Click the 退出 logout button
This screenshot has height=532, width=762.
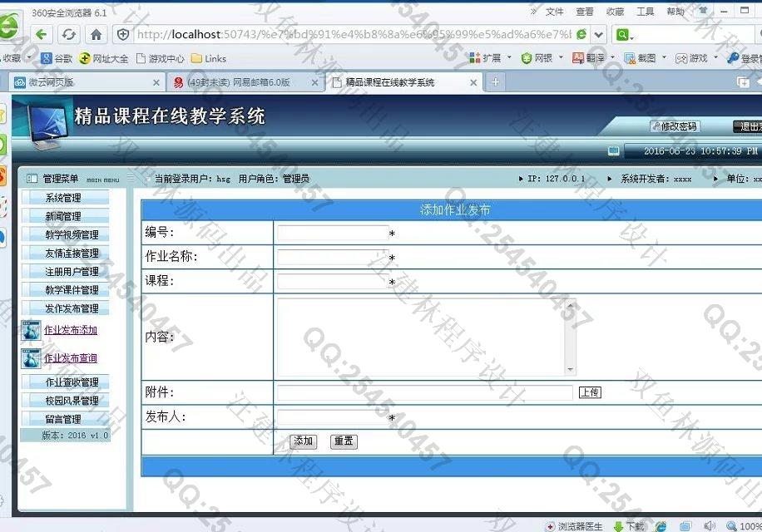(x=747, y=126)
